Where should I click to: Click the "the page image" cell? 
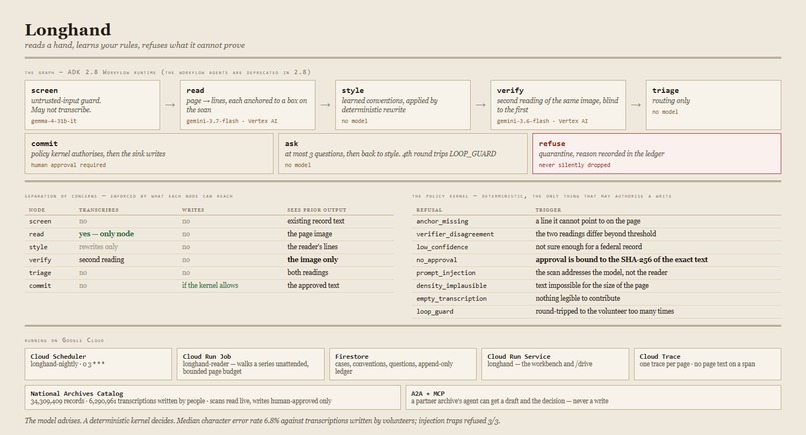point(309,234)
